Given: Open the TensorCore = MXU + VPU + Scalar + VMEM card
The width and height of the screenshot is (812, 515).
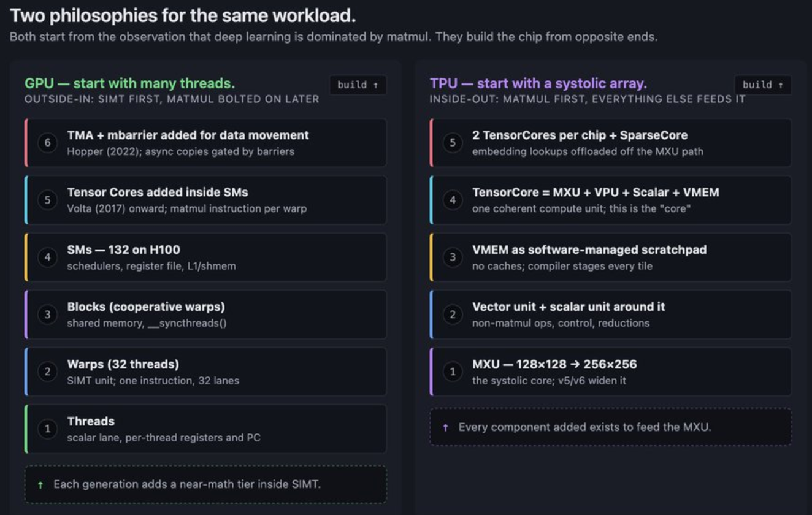Looking at the screenshot, I should click(611, 200).
